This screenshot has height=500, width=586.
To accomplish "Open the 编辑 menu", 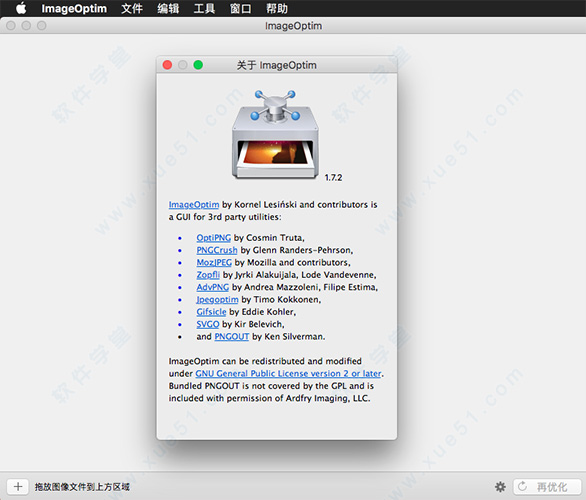I will pyautogui.click(x=168, y=8).
